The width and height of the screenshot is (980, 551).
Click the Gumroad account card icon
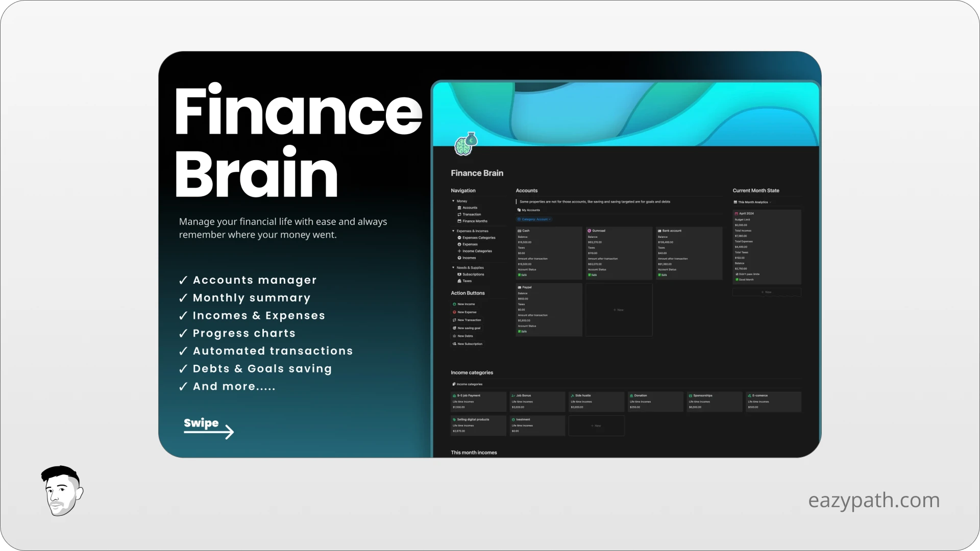[x=590, y=231]
